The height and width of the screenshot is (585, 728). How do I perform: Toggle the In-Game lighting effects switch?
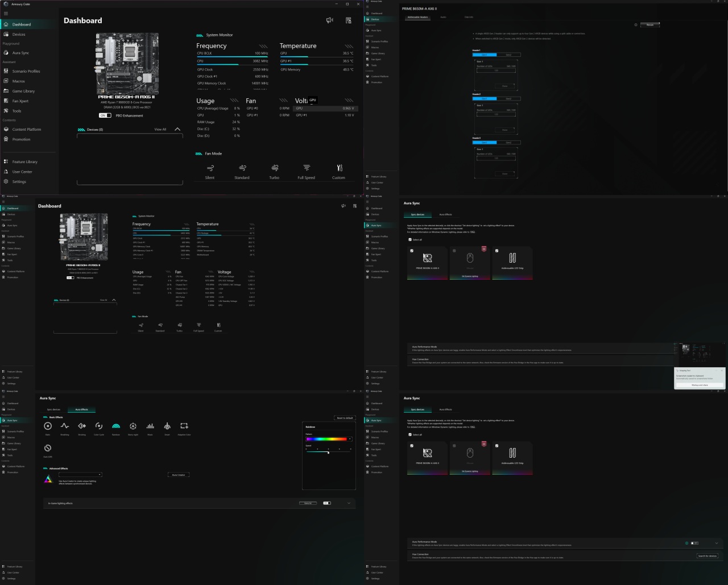pos(327,503)
